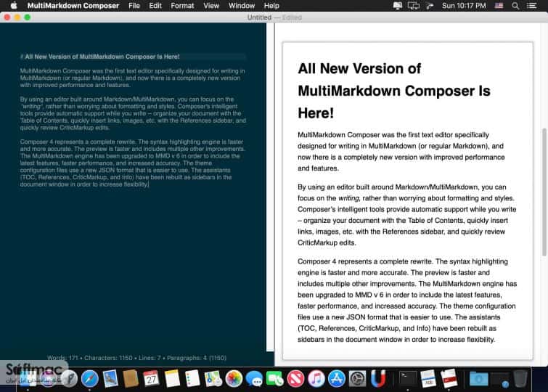Open the Apple menu
548x392 pixels.
(14, 6)
